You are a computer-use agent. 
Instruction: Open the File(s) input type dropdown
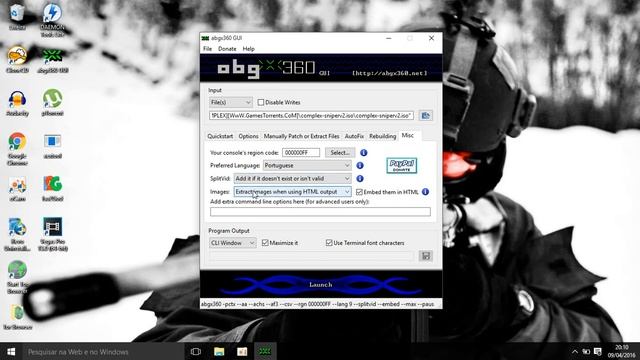(231, 102)
